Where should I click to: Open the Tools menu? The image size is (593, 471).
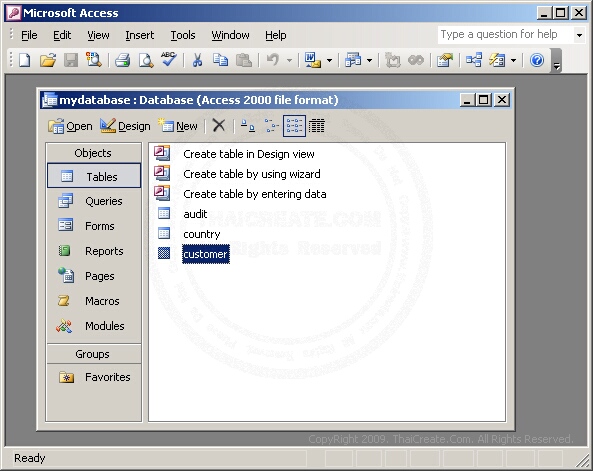[x=183, y=35]
